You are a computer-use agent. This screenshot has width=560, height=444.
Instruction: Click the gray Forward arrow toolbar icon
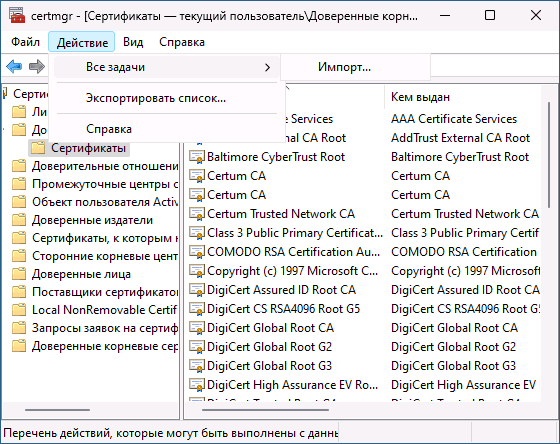click(37, 66)
